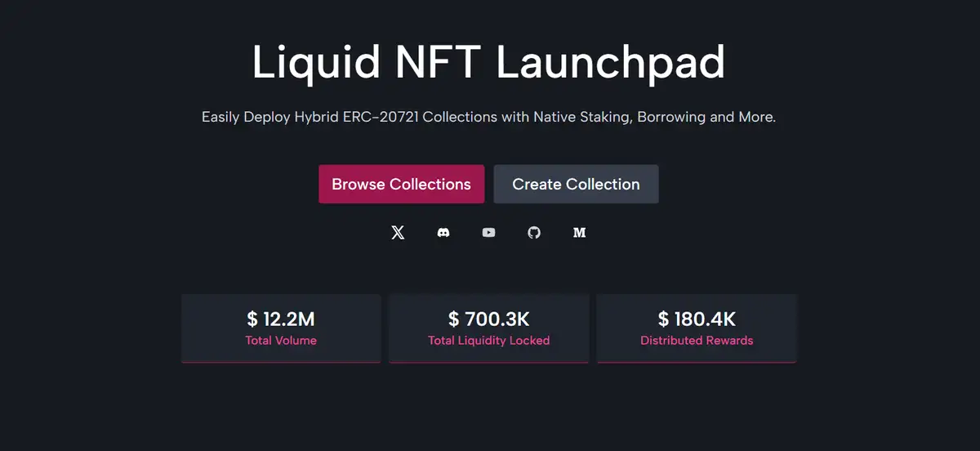Click the word Launchpad in the title
The height and width of the screenshot is (451, 980).
tap(609, 62)
